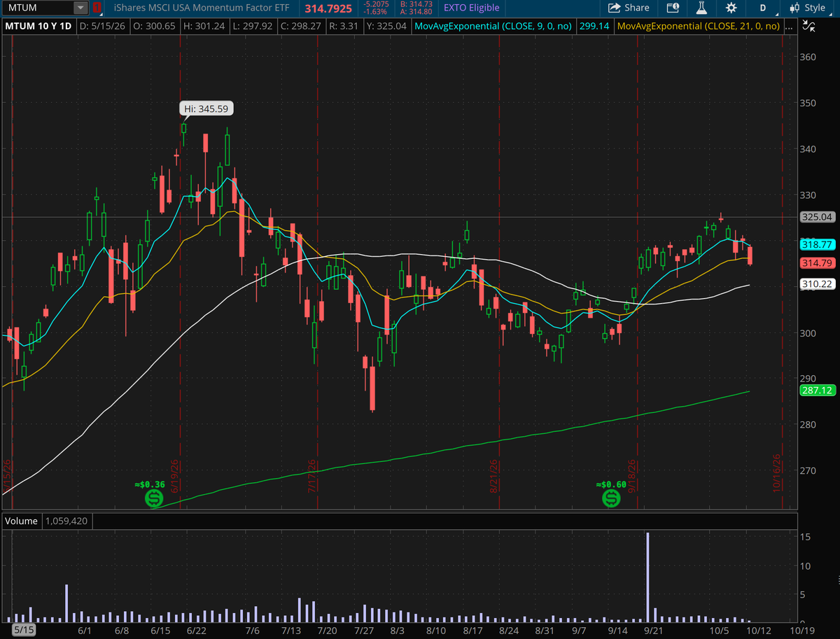Click the 1,059,420 volume value
This screenshot has width=840, height=639.
click(66, 521)
